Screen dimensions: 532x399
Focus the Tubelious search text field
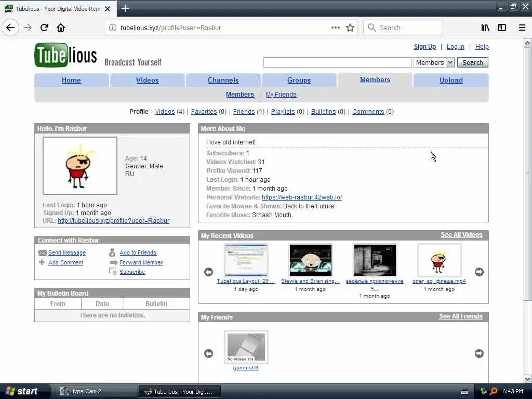pos(338,62)
